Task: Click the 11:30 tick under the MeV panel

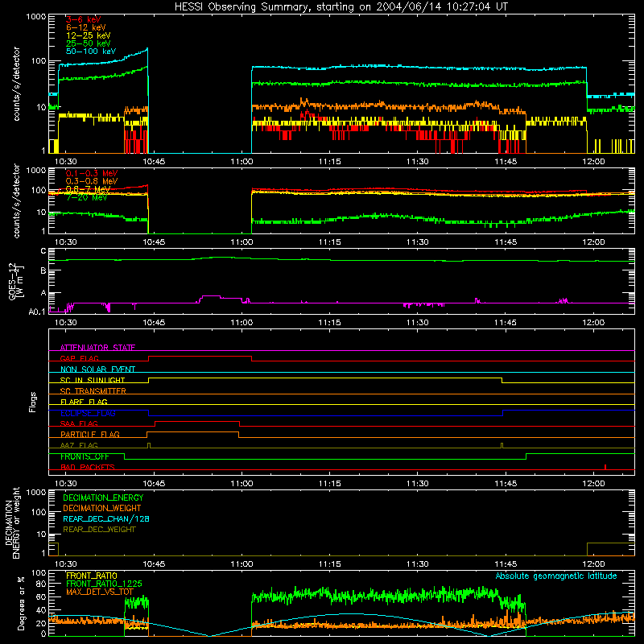Action: [x=417, y=242]
